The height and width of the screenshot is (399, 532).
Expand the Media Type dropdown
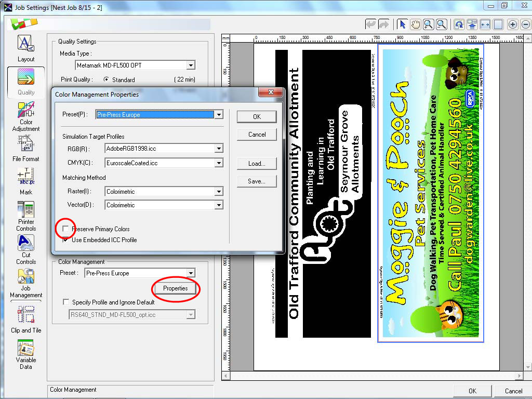[191, 65]
